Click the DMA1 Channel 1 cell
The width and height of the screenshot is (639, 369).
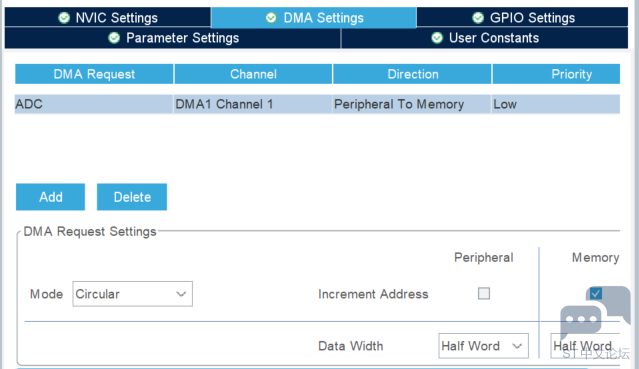[253, 104]
